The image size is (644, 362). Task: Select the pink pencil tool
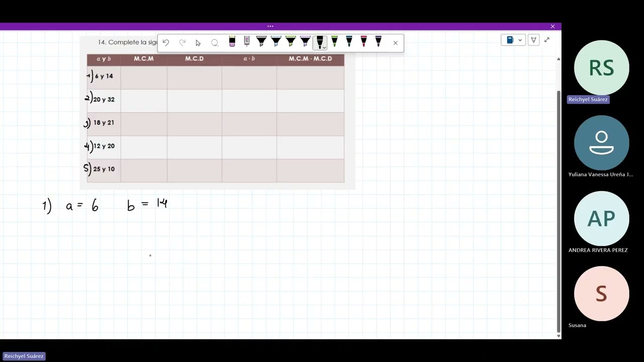click(247, 42)
